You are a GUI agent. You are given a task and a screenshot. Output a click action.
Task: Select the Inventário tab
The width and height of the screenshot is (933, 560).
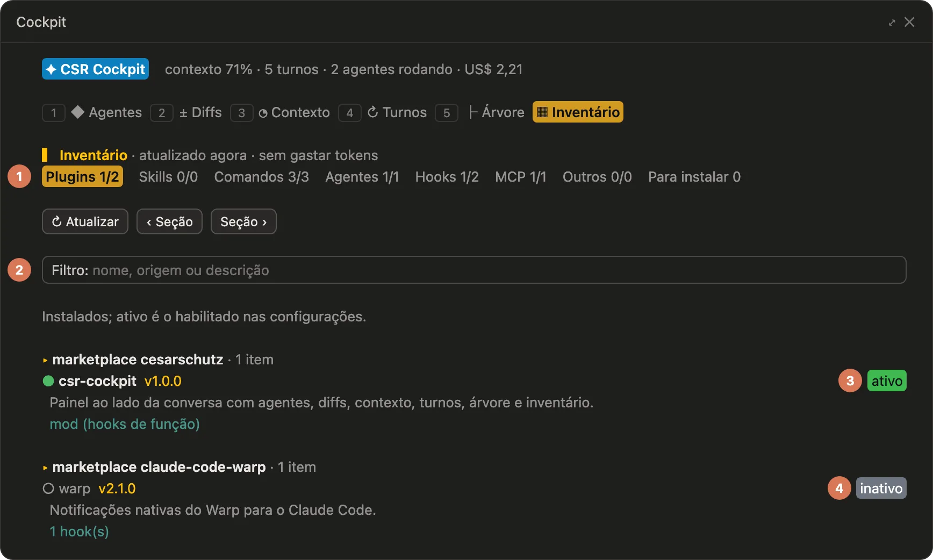[x=578, y=112]
